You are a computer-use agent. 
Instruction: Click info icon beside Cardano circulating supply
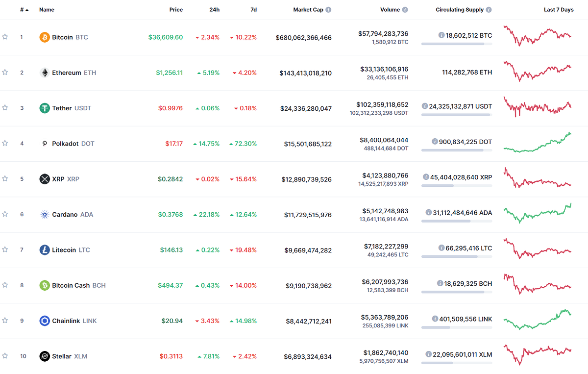pyautogui.click(x=429, y=213)
